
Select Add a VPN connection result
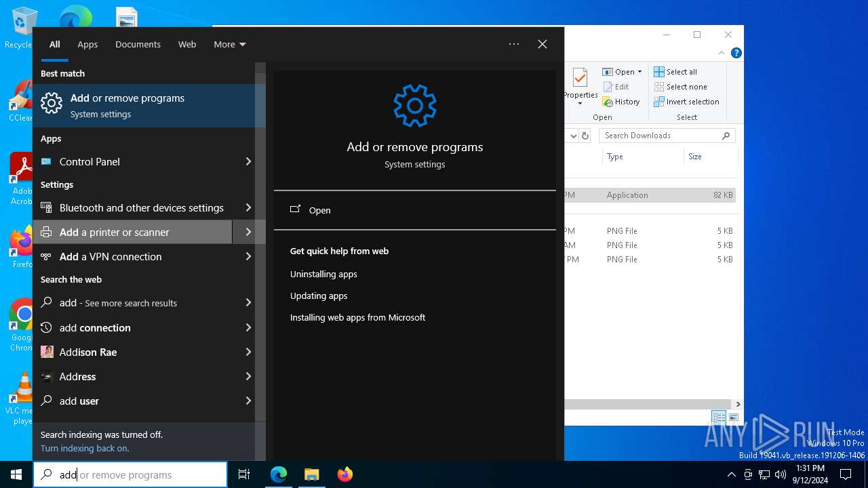[x=132, y=256]
